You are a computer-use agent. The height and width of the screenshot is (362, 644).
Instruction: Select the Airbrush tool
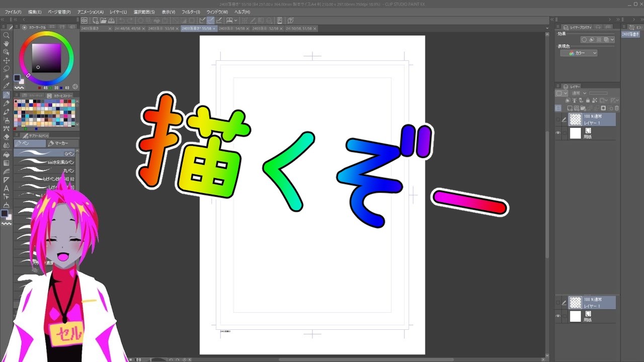tap(7, 120)
